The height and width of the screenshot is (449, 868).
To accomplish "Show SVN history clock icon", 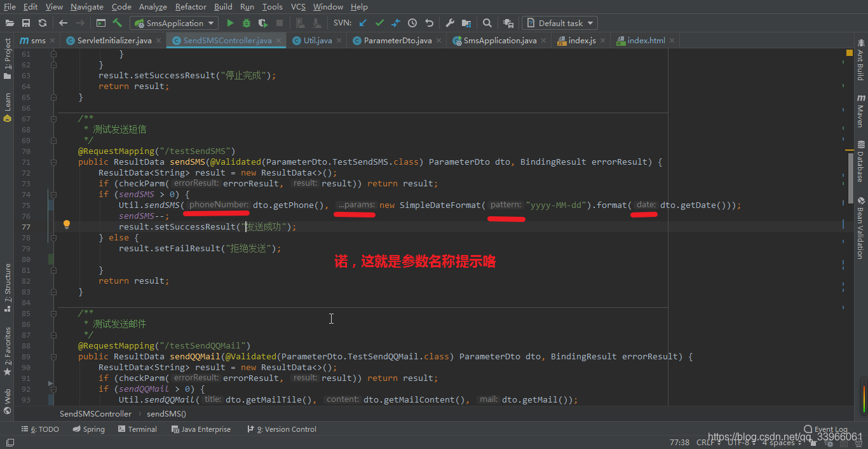I will [x=412, y=23].
